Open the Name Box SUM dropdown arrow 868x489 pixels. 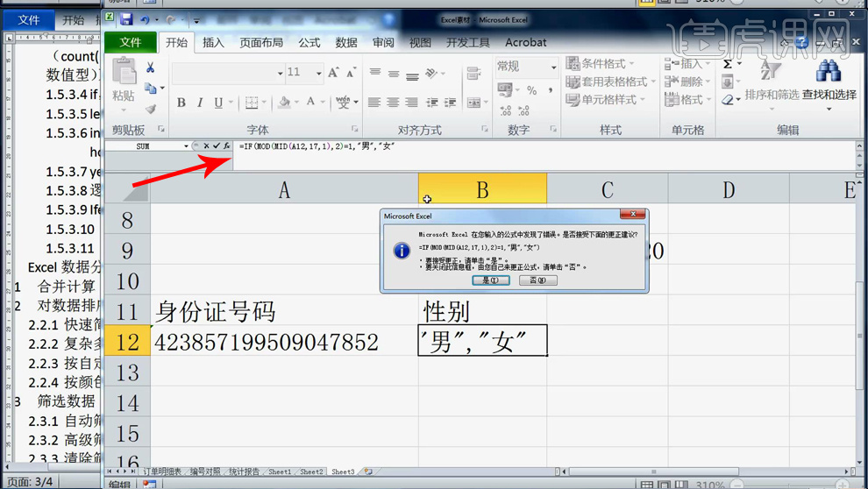tap(186, 146)
